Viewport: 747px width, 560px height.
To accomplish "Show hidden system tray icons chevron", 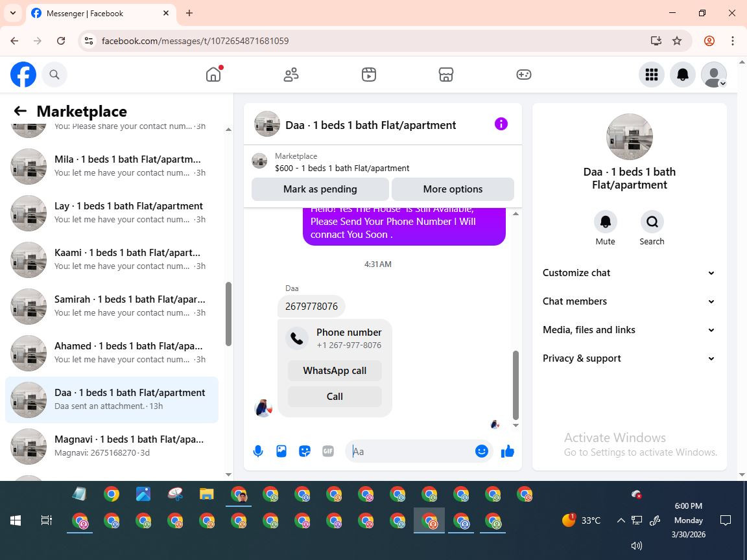I will click(621, 520).
